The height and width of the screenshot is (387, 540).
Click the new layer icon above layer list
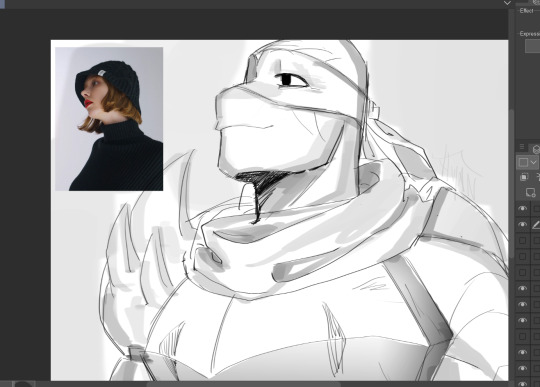[x=531, y=192]
